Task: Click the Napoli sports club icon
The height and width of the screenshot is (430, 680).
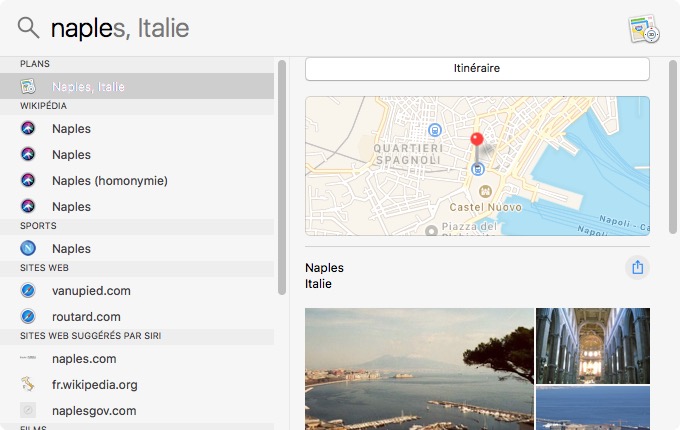Action: [x=28, y=248]
